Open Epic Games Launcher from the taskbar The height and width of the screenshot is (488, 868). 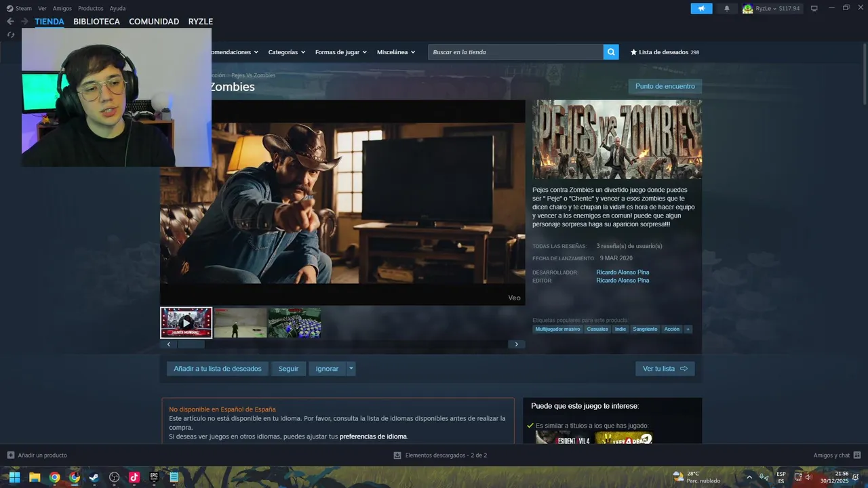[x=154, y=477]
